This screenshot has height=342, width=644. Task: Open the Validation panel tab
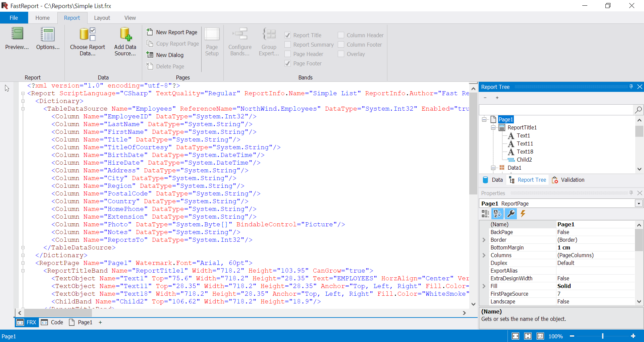point(568,180)
